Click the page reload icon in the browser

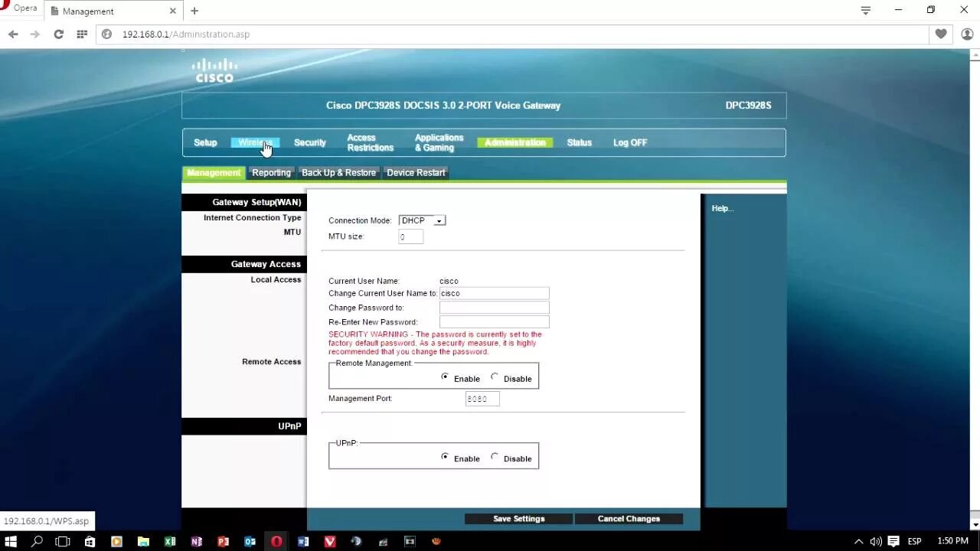[58, 34]
